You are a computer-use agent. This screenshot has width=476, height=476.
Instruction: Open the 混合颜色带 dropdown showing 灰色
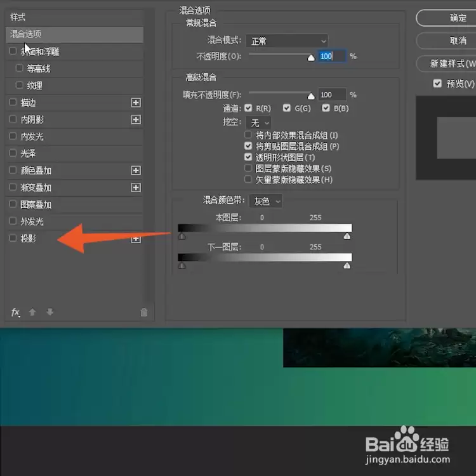(266, 201)
